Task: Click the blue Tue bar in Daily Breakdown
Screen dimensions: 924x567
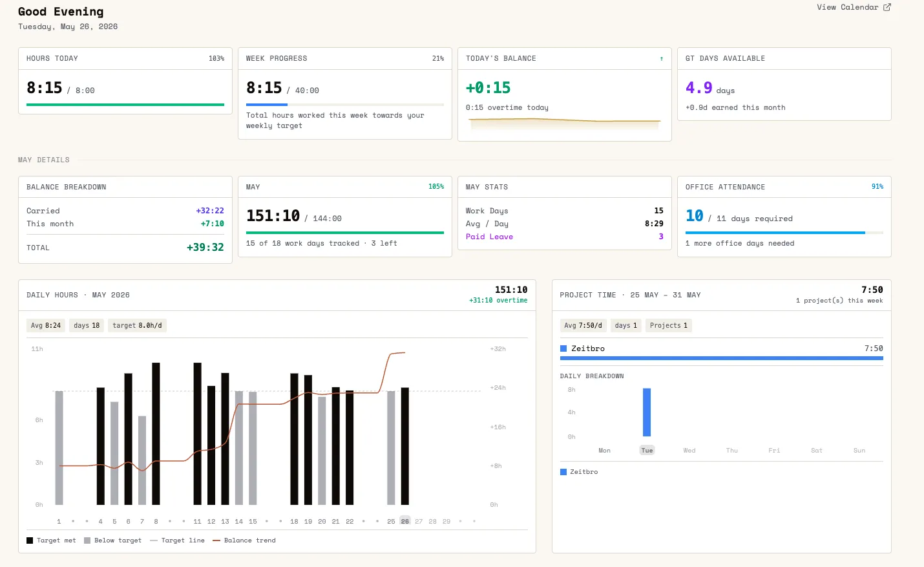Action: pyautogui.click(x=647, y=412)
